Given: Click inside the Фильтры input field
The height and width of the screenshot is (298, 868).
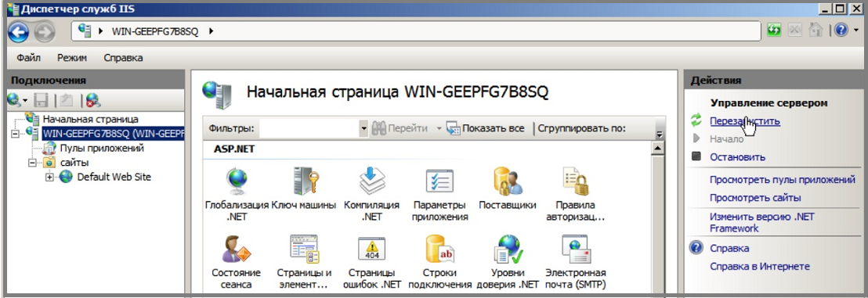Looking at the screenshot, I should tap(309, 129).
